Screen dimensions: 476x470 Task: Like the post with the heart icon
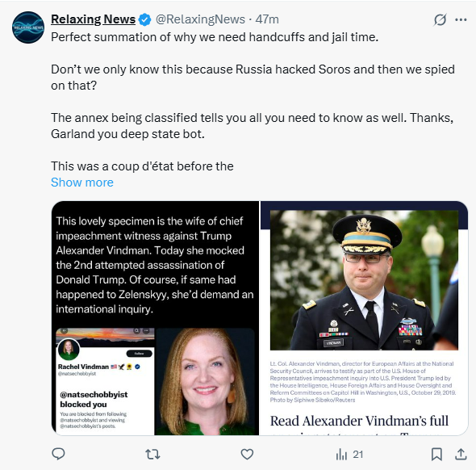(247, 454)
